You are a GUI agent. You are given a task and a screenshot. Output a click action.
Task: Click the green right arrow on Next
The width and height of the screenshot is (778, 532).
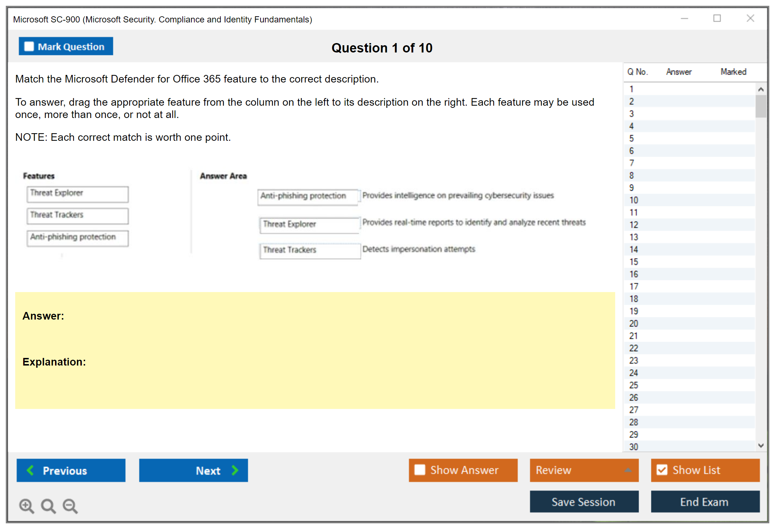coord(235,470)
